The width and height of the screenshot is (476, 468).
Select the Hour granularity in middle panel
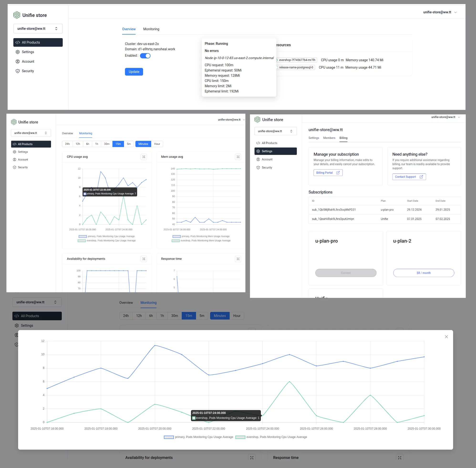point(157,144)
